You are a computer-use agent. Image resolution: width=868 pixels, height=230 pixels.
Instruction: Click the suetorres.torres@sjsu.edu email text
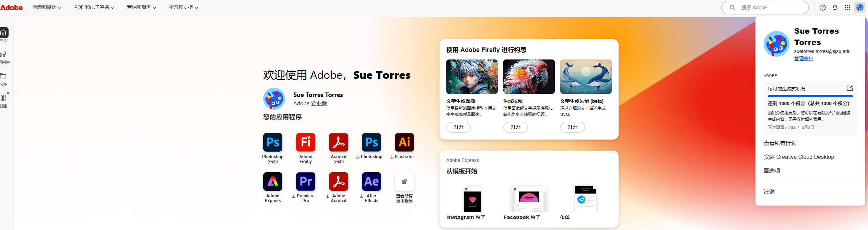(x=822, y=51)
